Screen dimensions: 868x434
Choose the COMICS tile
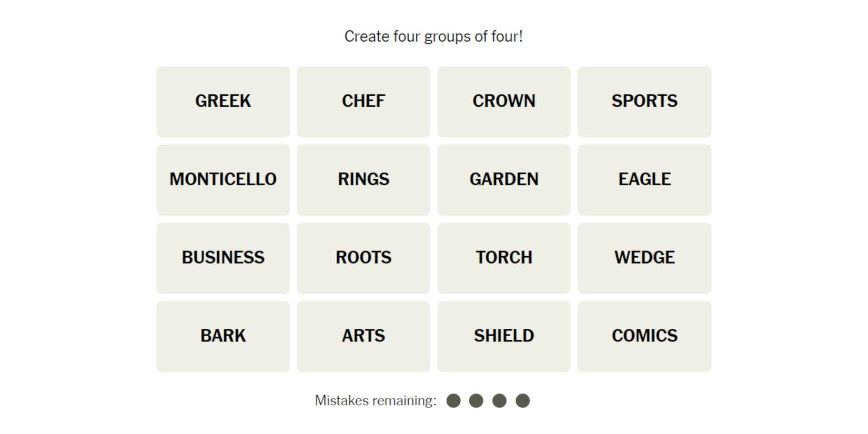coord(644,337)
